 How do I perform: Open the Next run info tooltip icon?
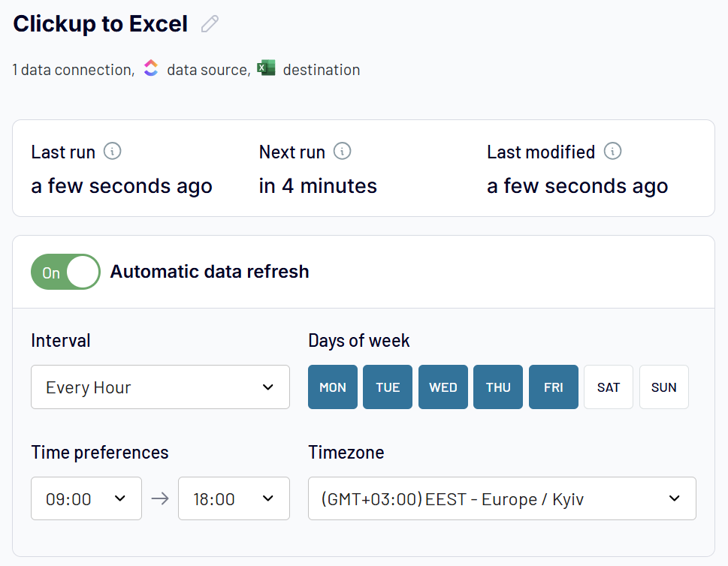[342, 151]
